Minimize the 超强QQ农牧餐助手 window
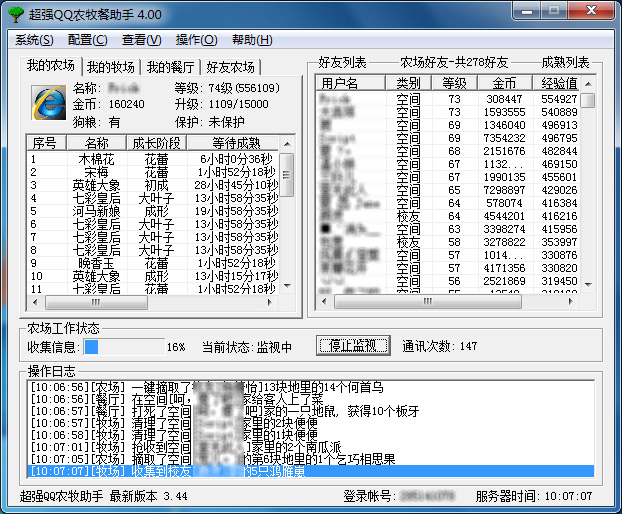622x514 pixels. tap(526, 10)
